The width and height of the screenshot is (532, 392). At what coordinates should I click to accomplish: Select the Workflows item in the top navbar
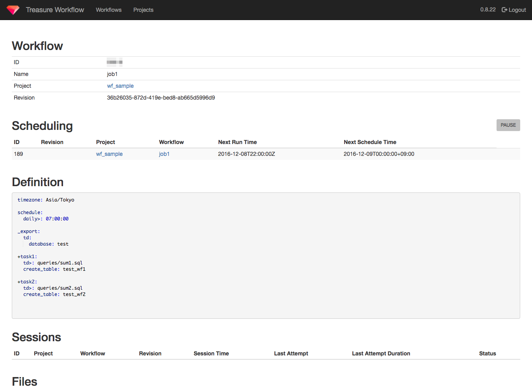(108, 10)
